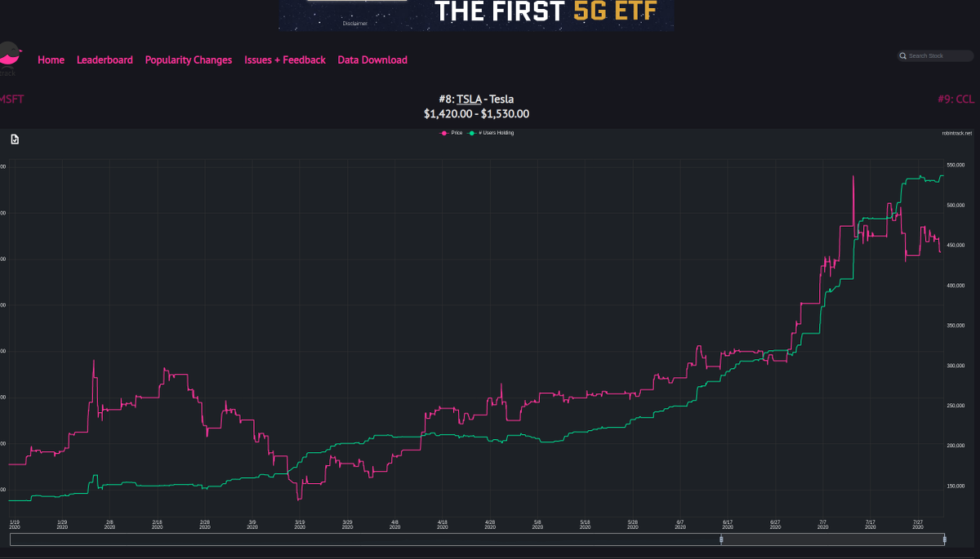Viewport: 980px width, 559px height.
Task: Grab the left zoom slider handle
Action: point(721,539)
